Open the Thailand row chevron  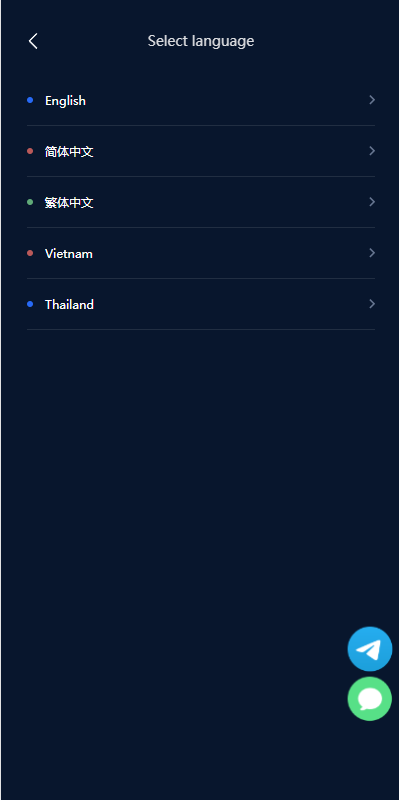click(x=372, y=304)
